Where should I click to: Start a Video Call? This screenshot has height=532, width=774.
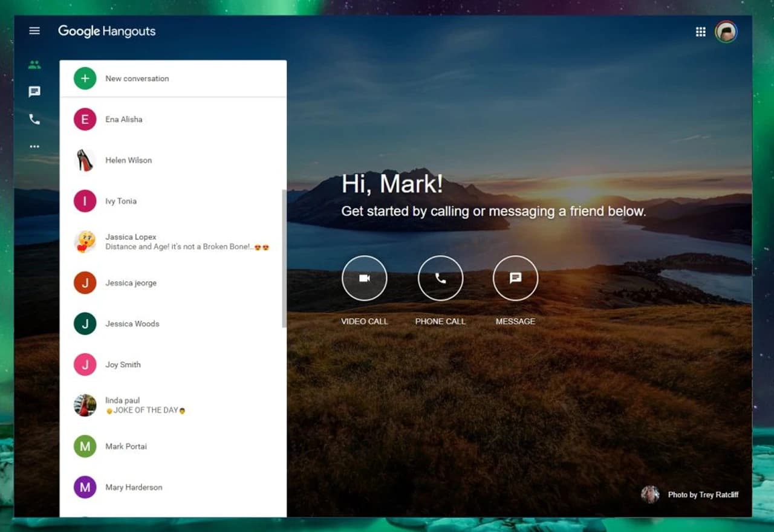[365, 277]
